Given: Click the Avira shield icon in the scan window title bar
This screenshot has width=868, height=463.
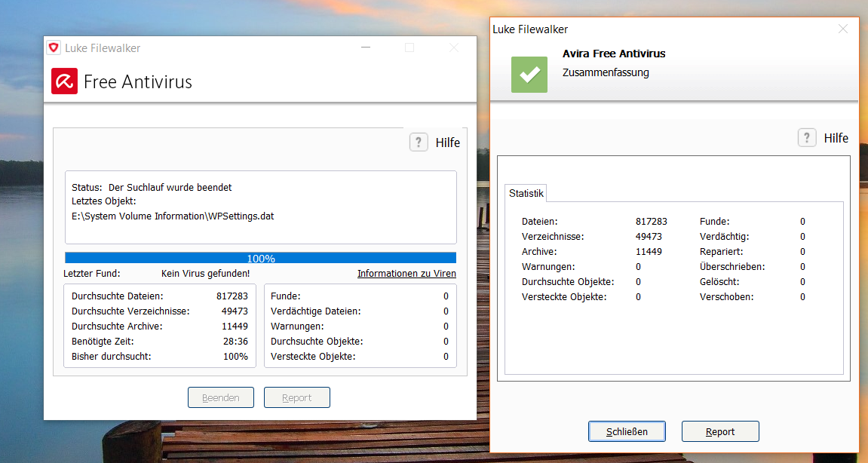Looking at the screenshot, I should coord(54,48).
